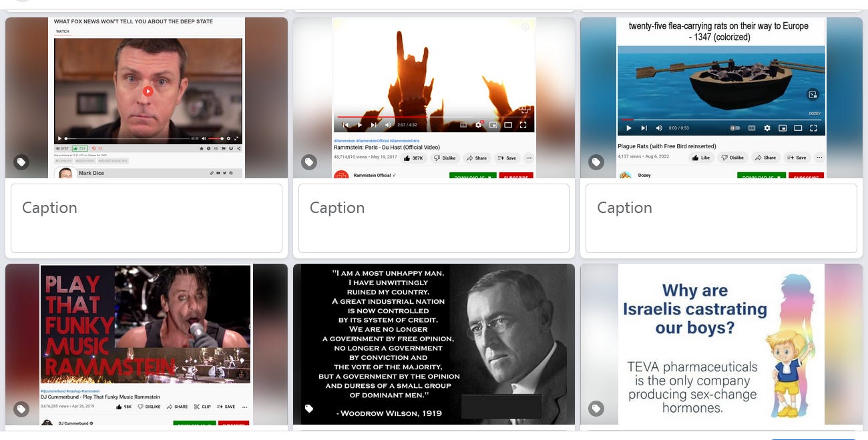
Task: Click the 98K like button under the DJ Cummerbund video
Action: tap(124, 407)
